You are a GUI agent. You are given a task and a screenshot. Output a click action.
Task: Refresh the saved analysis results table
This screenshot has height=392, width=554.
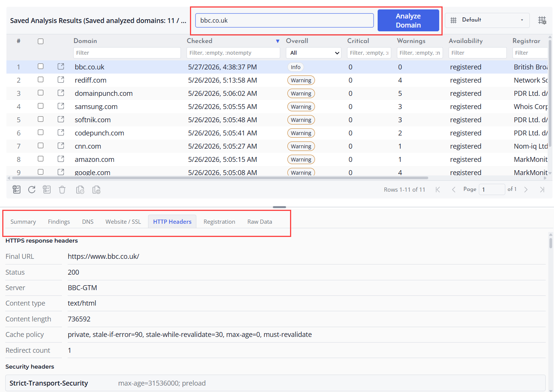[32, 189]
